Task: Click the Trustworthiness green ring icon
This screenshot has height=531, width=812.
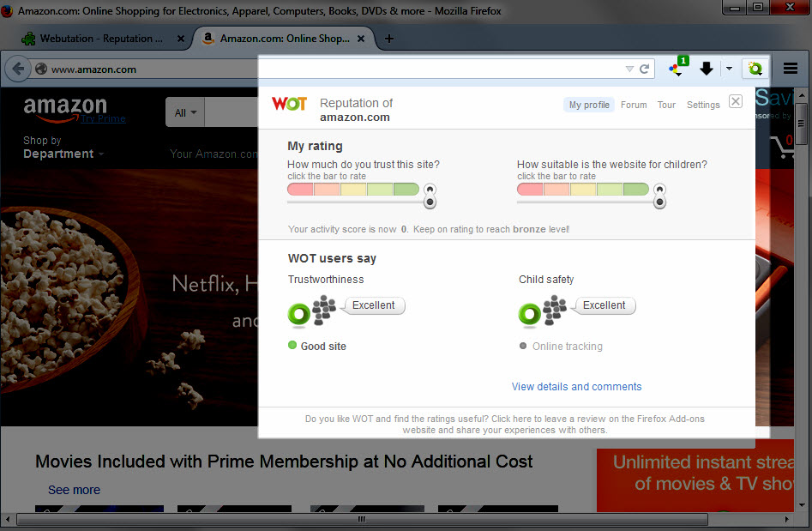Action: tap(298, 314)
